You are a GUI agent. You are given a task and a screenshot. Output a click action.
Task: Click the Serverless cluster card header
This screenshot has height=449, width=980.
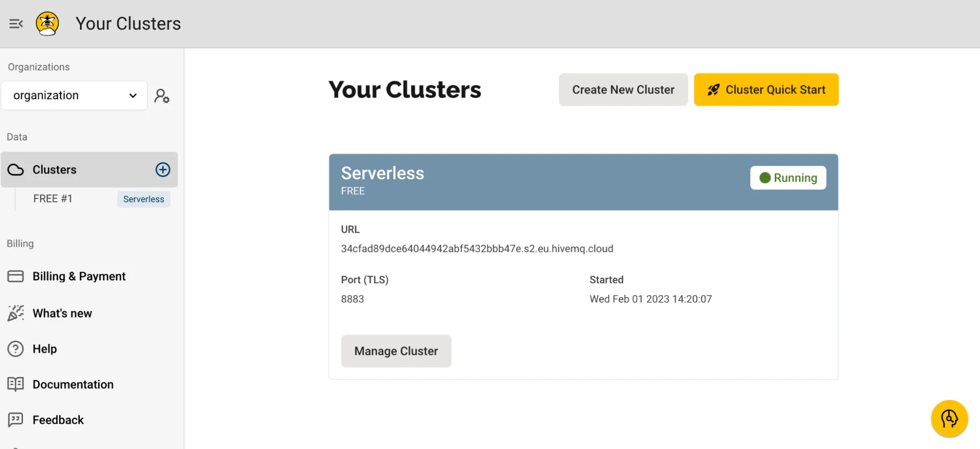pos(583,182)
